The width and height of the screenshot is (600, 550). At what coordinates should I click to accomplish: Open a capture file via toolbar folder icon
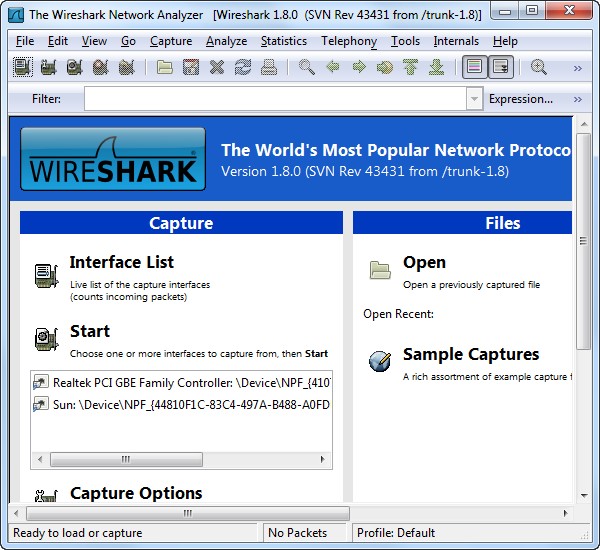tap(165, 67)
